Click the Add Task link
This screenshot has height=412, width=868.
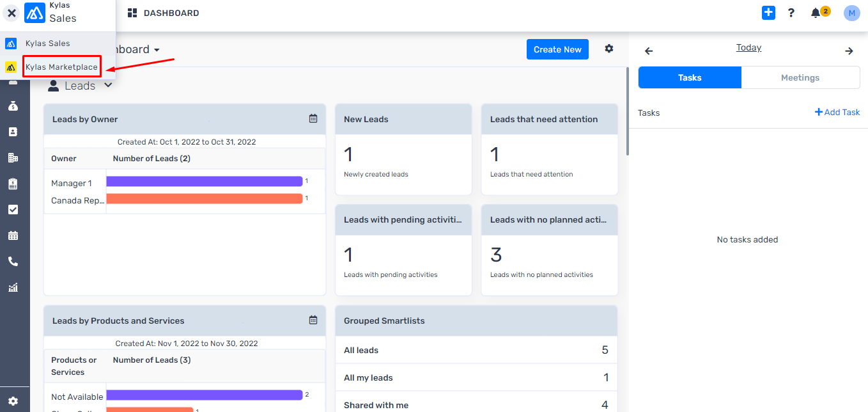tap(837, 112)
